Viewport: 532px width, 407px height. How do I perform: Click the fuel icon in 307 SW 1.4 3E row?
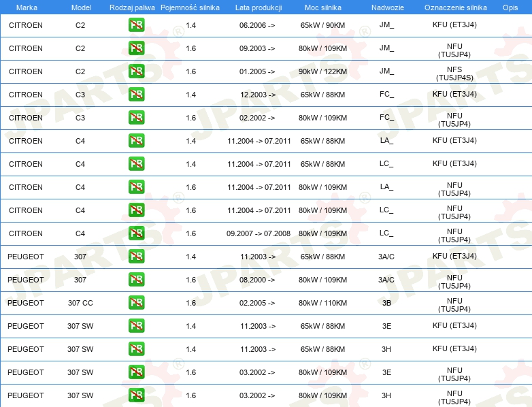click(136, 326)
